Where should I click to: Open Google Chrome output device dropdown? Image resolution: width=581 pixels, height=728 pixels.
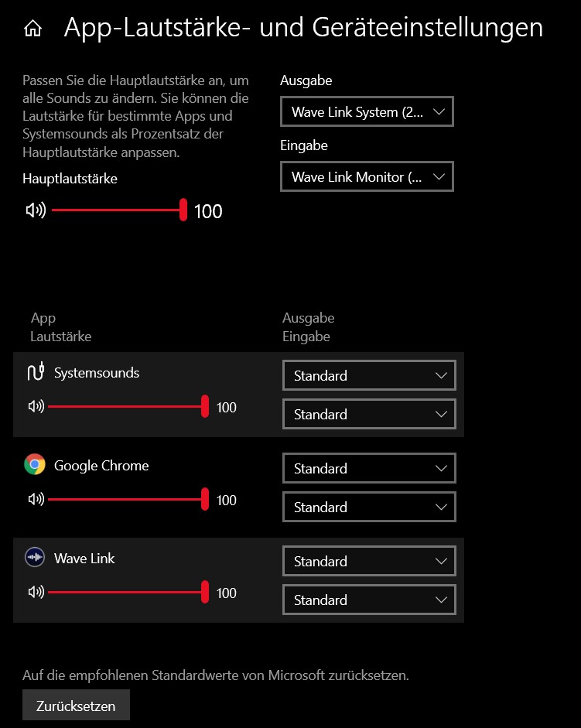click(x=369, y=469)
